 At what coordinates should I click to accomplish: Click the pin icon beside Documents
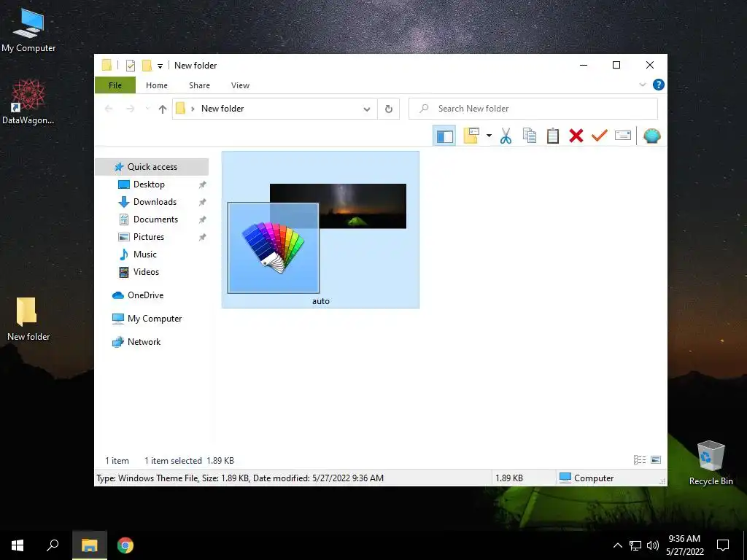(x=203, y=219)
